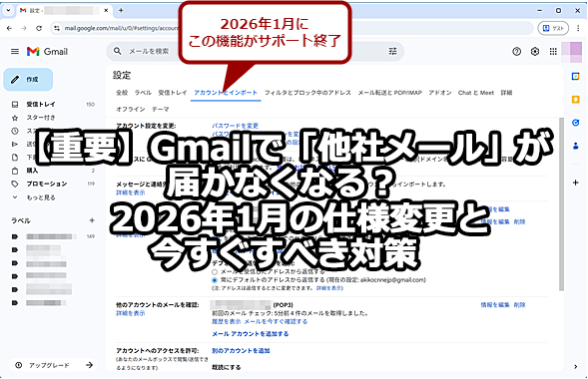Click the パスワードを変更 link
This screenshot has width=588, height=379.
[x=236, y=126]
